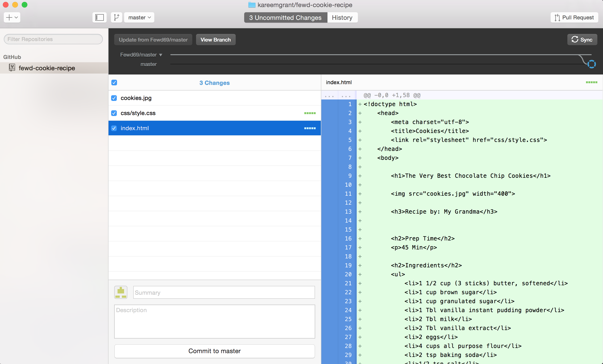Select css/style.css in the changes list
This screenshot has width=603, height=364.
click(215, 113)
